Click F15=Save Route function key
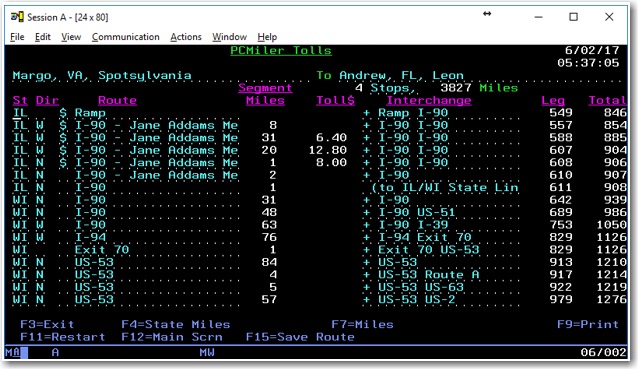 click(x=300, y=337)
